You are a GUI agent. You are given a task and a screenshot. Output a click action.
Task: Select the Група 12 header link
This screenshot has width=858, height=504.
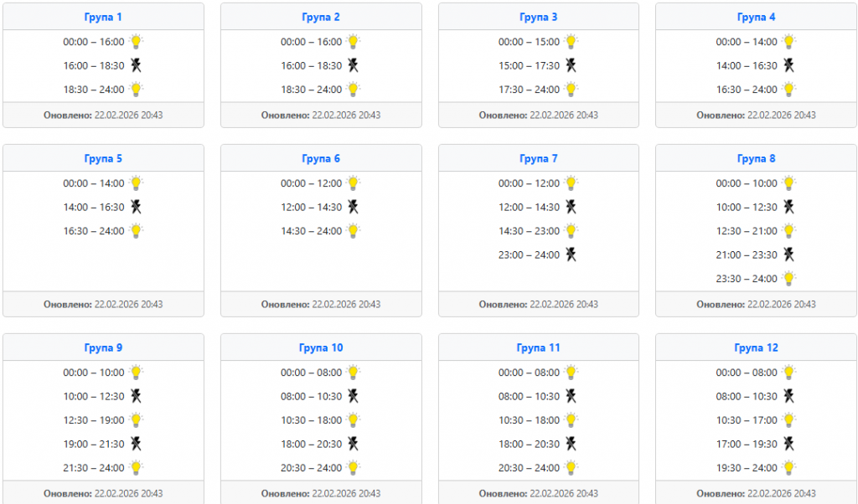[x=756, y=347]
